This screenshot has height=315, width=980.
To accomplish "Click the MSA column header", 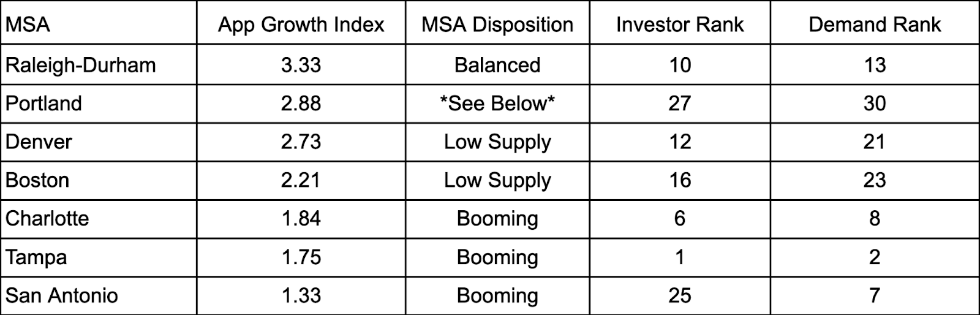I will (x=28, y=25).
